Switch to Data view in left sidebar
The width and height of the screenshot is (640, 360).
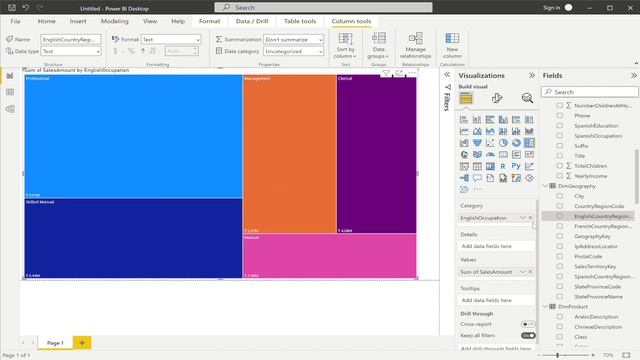[x=10, y=92]
